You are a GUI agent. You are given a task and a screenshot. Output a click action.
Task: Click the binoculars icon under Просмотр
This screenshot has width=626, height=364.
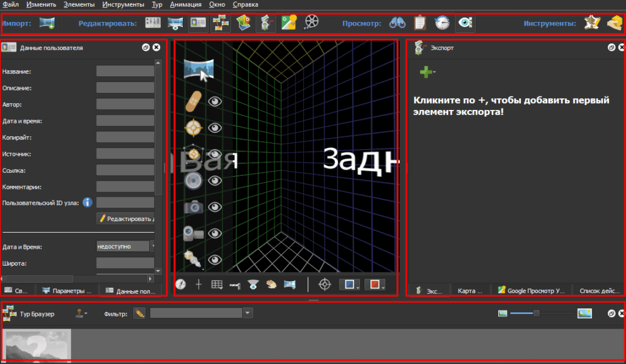[x=398, y=23]
